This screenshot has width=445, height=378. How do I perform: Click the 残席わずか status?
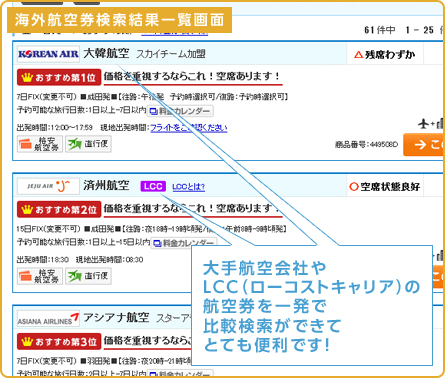385,54
